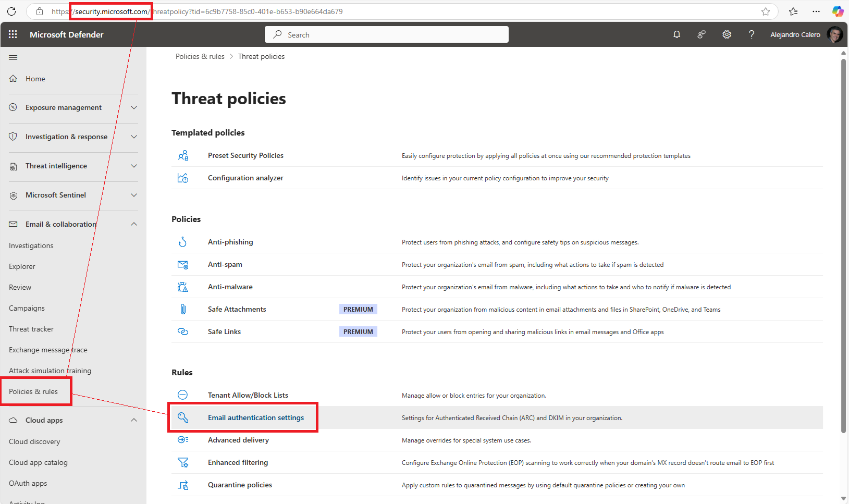Click the Tenant Allow/Block Lists icon
Screen dimensions: 849x504
coord(183,395)
